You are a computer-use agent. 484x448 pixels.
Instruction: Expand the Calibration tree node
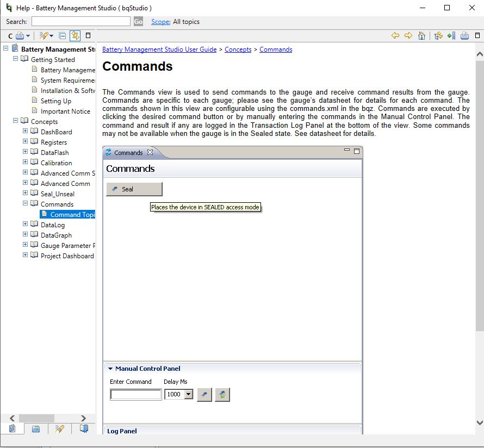(26, 162)
